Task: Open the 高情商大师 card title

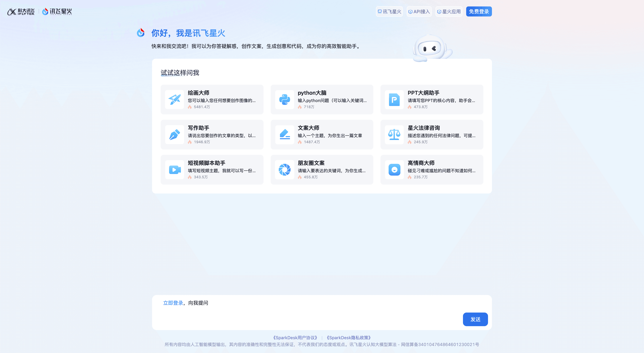Action: click(421, 163)
